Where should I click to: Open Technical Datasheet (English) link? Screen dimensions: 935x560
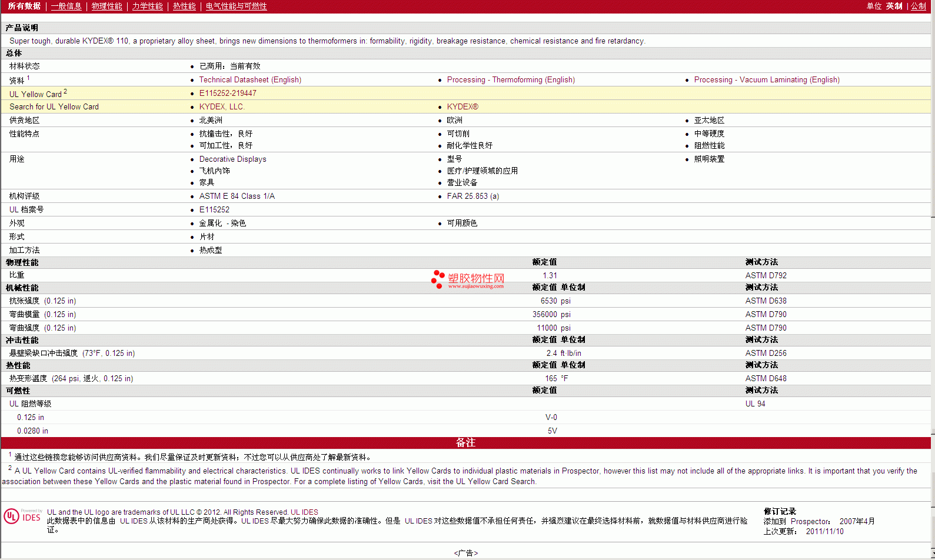click(x=250, y=79)
